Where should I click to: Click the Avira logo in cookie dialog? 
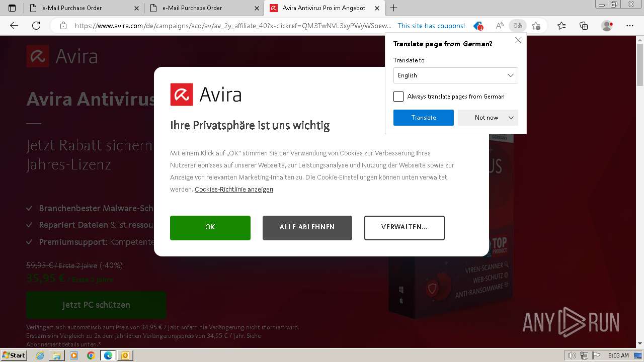coord(206,95)
